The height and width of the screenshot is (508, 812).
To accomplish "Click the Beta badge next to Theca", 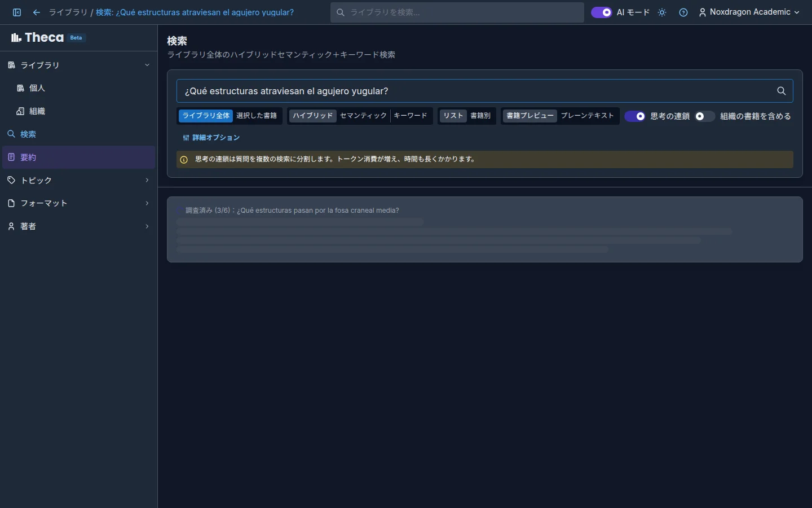I will 76,38.
